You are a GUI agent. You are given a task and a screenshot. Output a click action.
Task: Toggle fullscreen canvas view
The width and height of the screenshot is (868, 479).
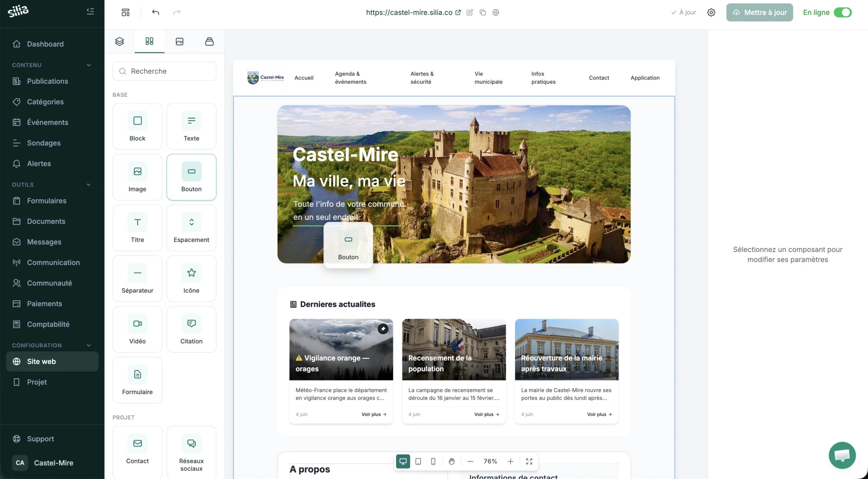(x=529, y=461)
